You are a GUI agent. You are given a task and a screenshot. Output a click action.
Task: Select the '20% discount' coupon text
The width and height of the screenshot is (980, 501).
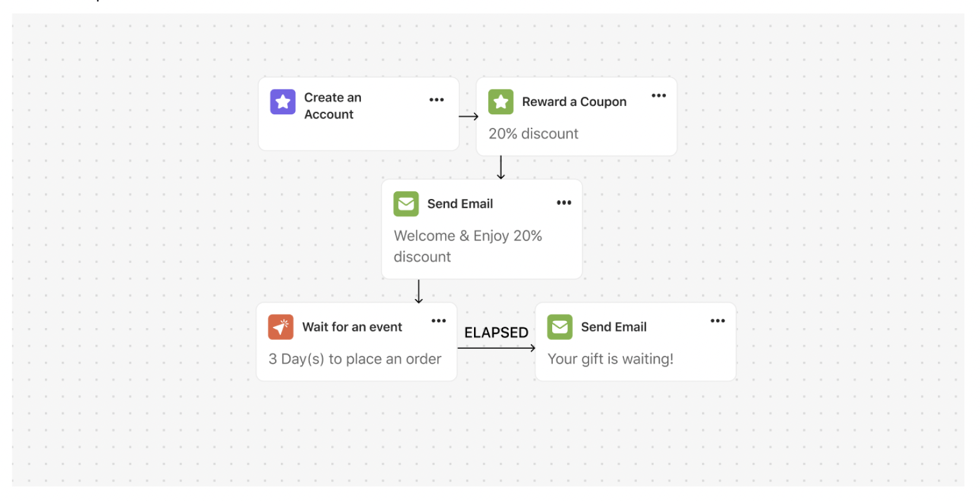(532, 133)
